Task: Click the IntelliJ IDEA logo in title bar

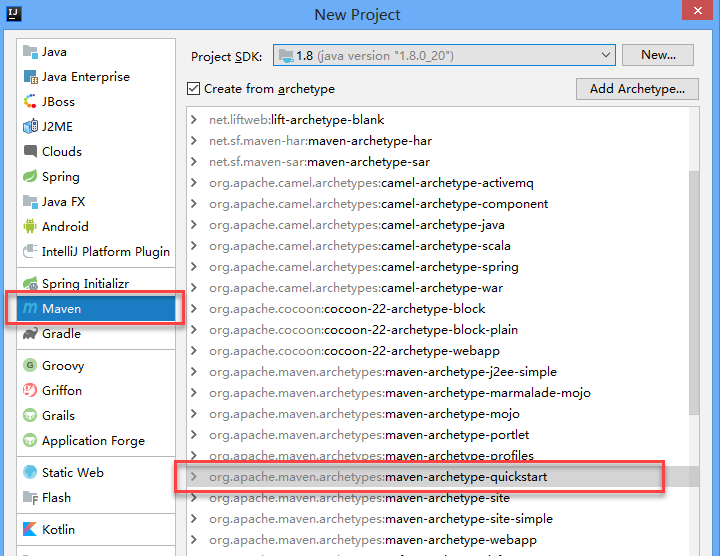Action: [x=14, y=14]
